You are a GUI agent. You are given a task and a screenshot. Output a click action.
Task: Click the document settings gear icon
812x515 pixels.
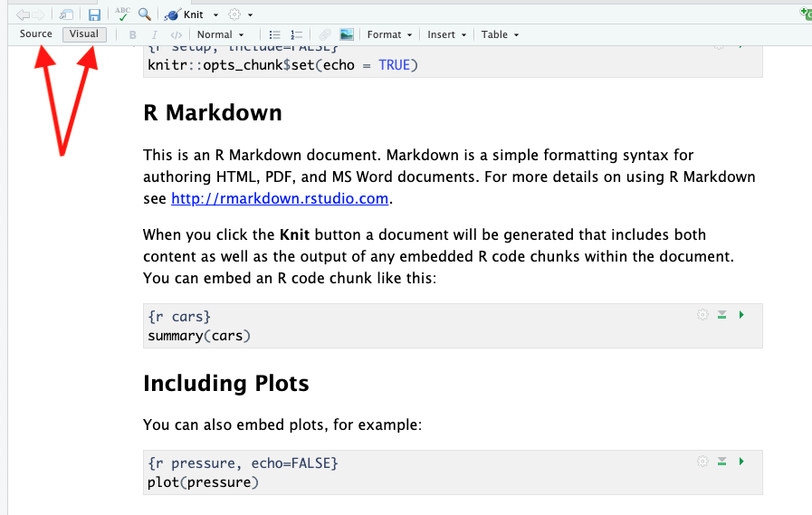click(234, 14)
